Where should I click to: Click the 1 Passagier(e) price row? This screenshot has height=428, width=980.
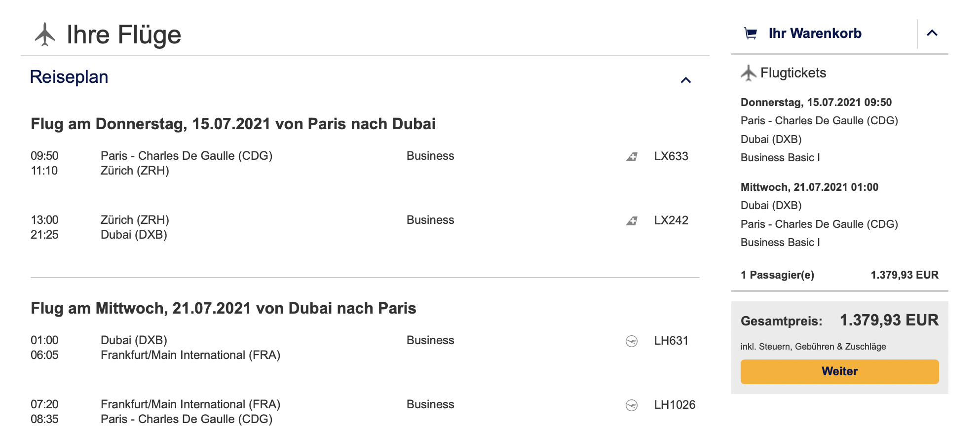click(x=839, y=275)
